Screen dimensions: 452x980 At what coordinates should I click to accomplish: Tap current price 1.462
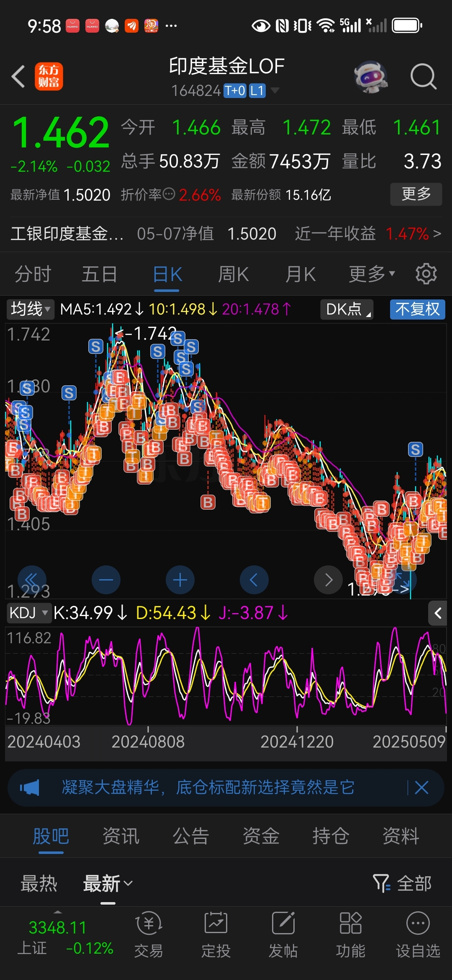pyautogui.click(x=61, y=133)
